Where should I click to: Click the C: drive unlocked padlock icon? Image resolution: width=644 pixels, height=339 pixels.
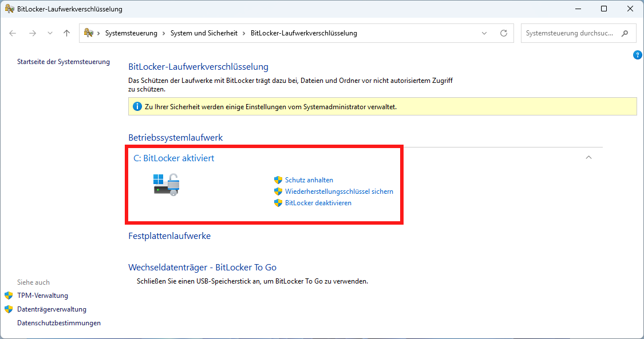167,185
